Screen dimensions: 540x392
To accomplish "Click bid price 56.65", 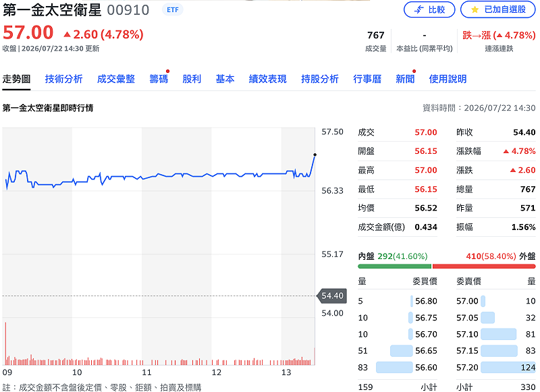I will pos(426,351).
